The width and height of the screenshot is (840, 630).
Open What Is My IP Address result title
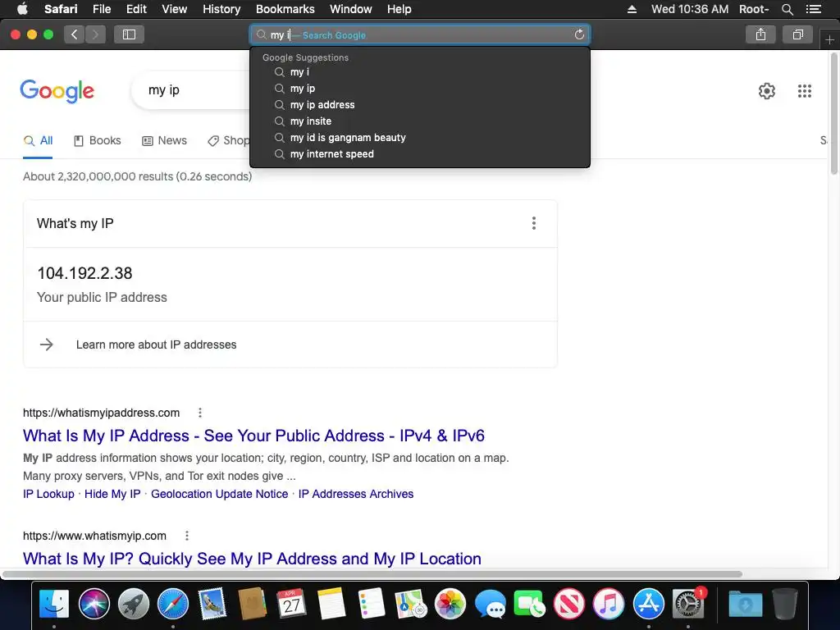[x=253, y=436]
